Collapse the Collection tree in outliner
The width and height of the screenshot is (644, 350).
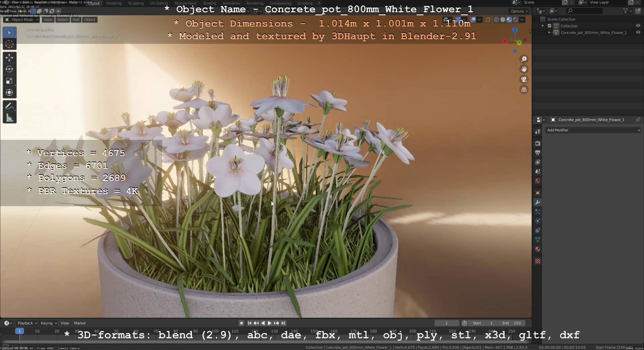tap(543, 26)
